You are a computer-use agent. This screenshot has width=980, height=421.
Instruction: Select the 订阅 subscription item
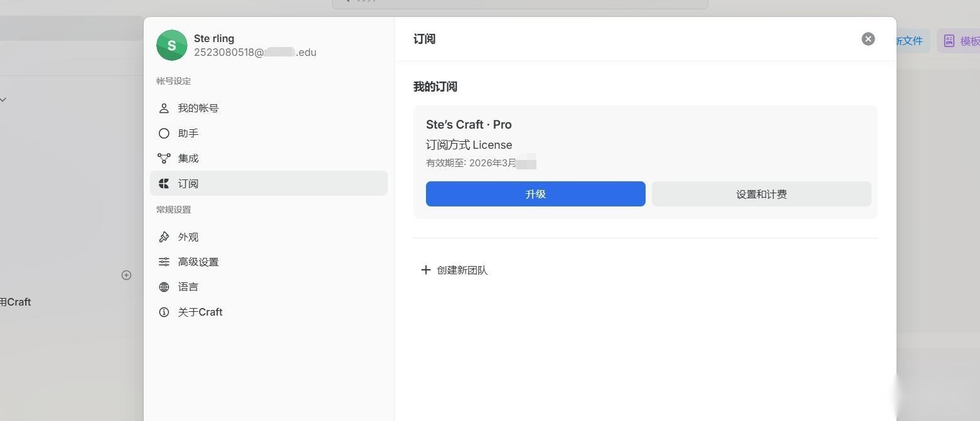coord(269,183)
